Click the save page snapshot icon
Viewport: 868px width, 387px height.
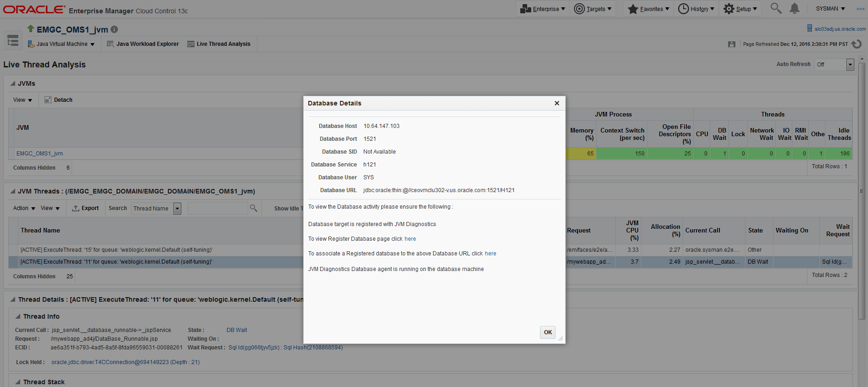[x=732, y=44]
